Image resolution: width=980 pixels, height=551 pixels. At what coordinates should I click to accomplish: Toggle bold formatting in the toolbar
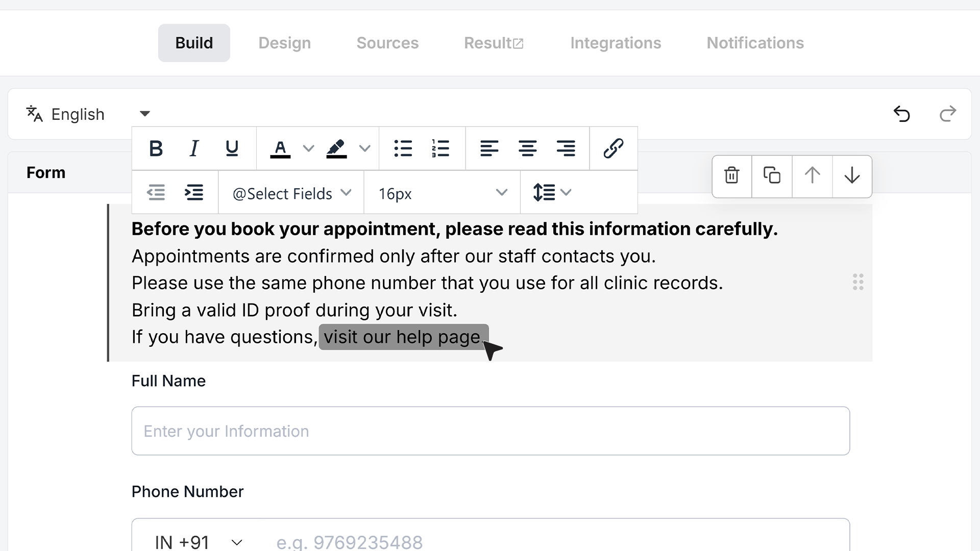(x=156, y=148)
